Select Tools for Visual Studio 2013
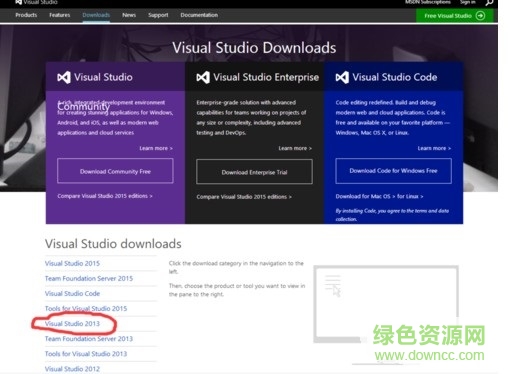Image resolution: width=508 pixels, height=374 pixels. (86, 354)
